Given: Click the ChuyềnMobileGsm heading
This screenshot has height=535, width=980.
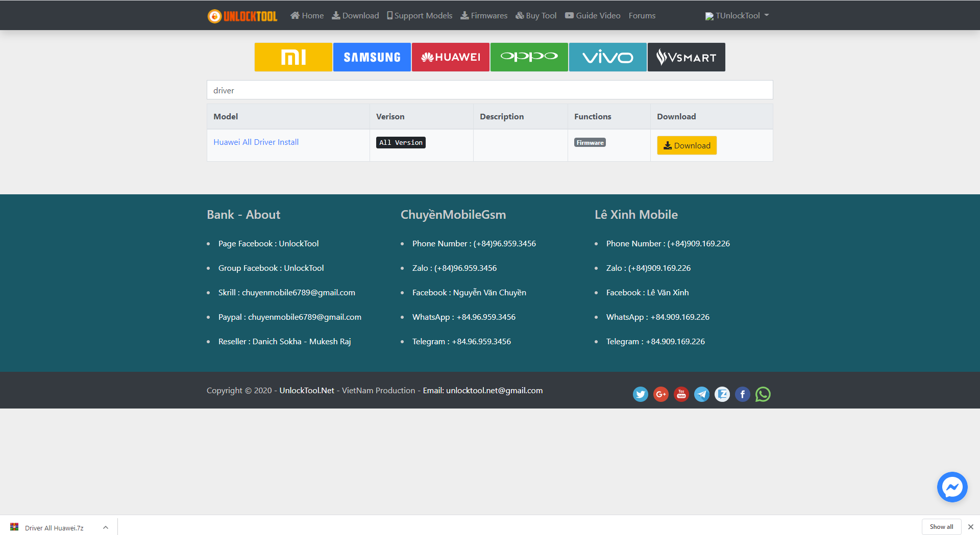Looking at the screenshot, I should tap(453, 215).
